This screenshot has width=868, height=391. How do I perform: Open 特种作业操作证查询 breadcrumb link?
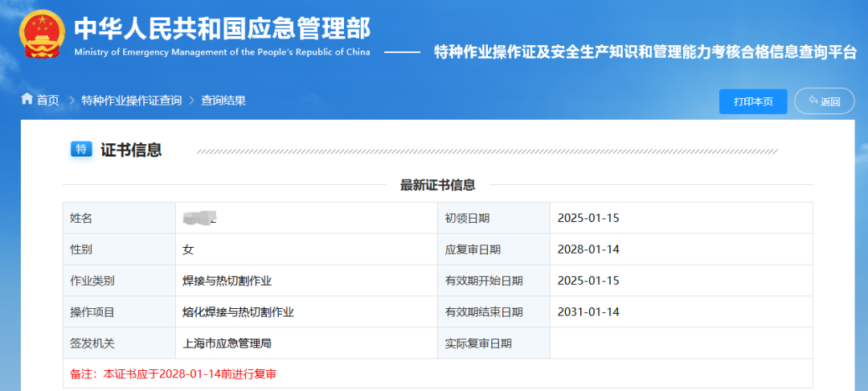[131, 101]
